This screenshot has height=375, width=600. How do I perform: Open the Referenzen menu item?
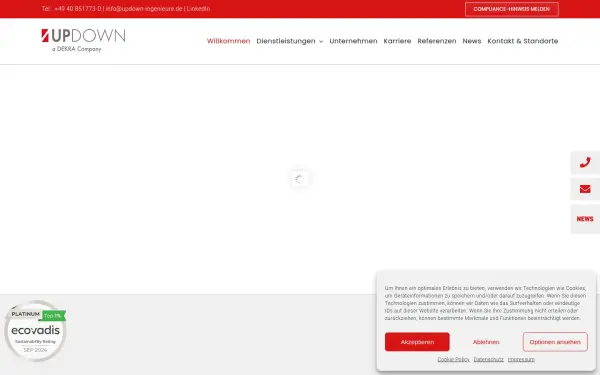coord(437,41)
